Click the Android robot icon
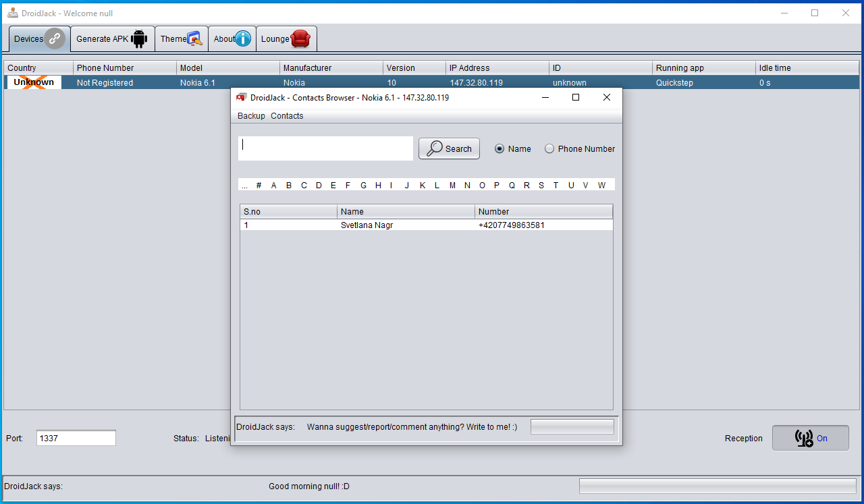 pyautogui.click(x=139, y=39)
